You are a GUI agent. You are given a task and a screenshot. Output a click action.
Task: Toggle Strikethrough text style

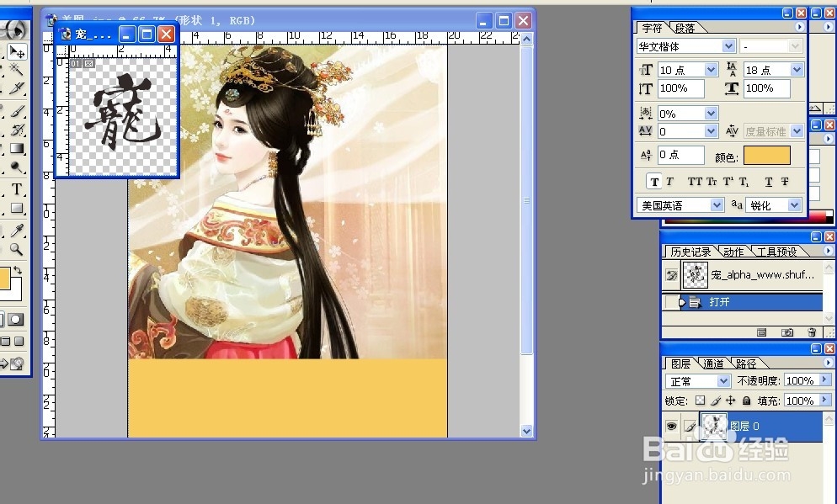tap(785, 182)
